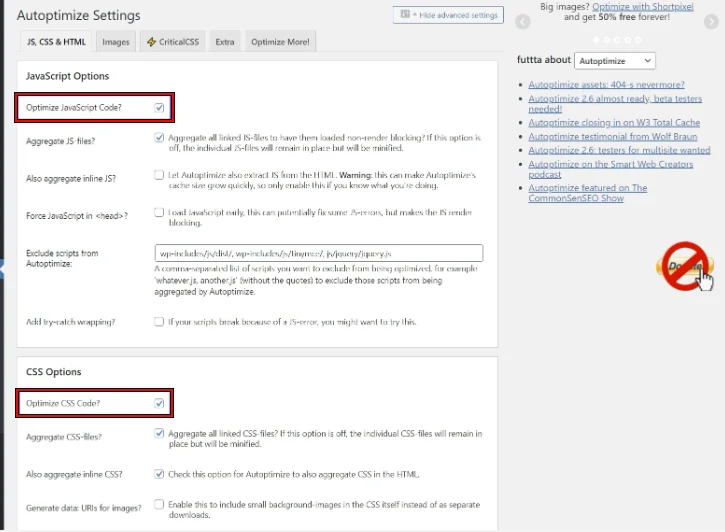
Task: Open the JS, CSS & HTML tab
Action: click(x=56, y=42)
